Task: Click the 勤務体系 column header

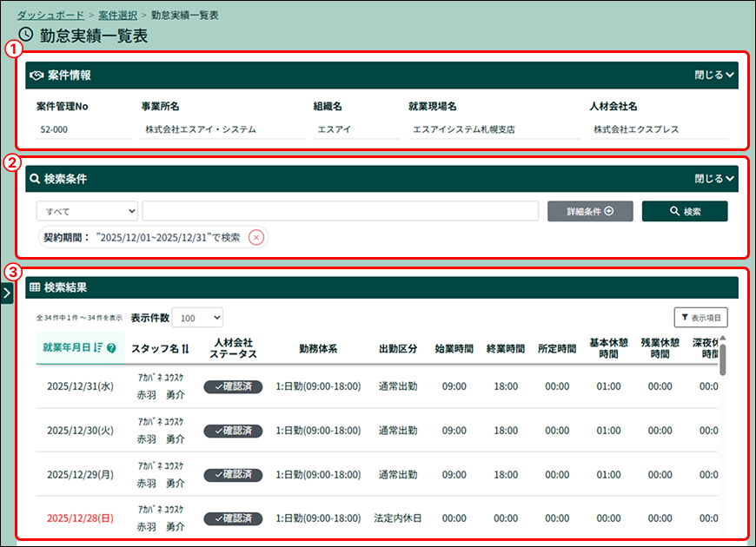Action: [x=318, y=348]
